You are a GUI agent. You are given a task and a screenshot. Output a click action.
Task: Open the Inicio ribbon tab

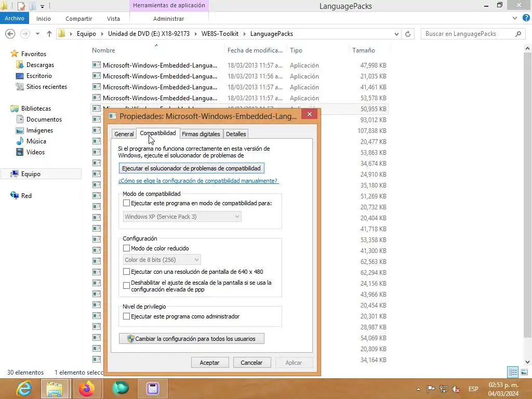44,19
